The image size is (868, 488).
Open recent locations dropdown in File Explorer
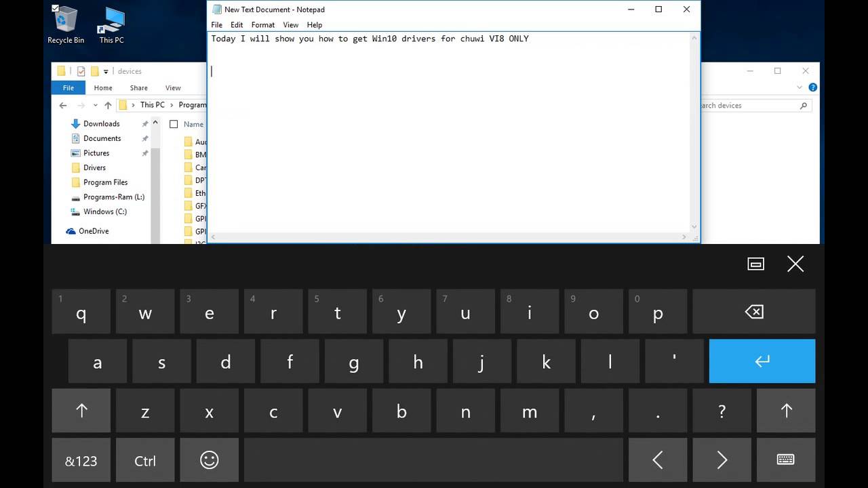[95, 105]
